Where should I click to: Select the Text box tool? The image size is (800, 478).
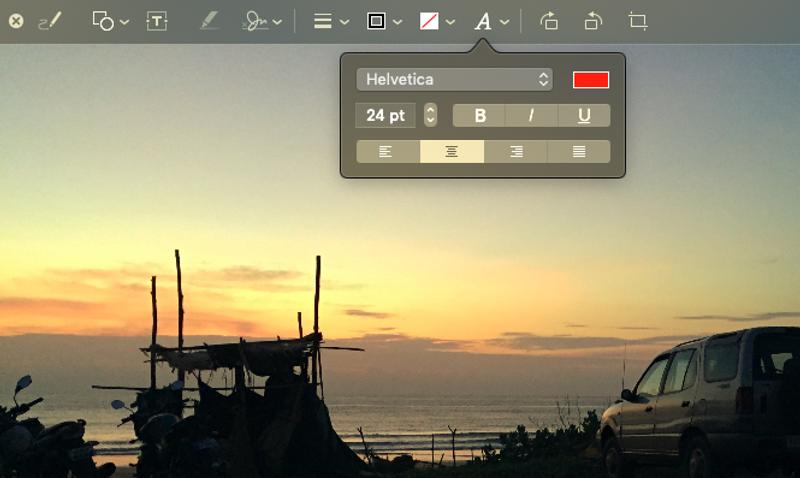pos(157,21)
